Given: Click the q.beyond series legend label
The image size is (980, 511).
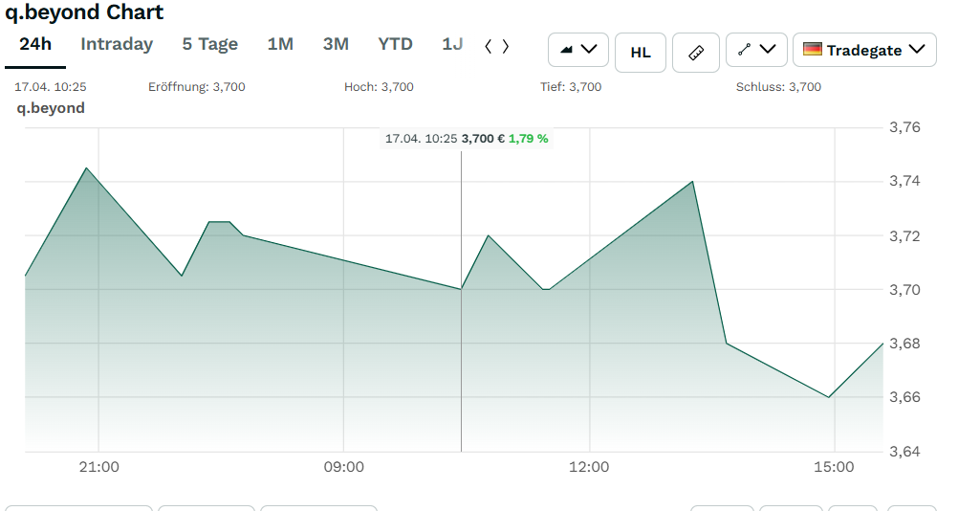Looking at the screenshot, I should (x=51, y=108).
